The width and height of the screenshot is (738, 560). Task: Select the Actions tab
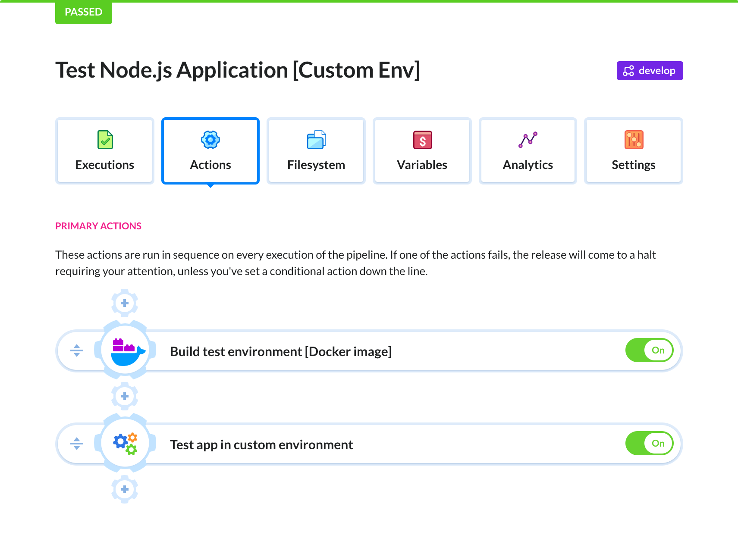pos(210,151)
